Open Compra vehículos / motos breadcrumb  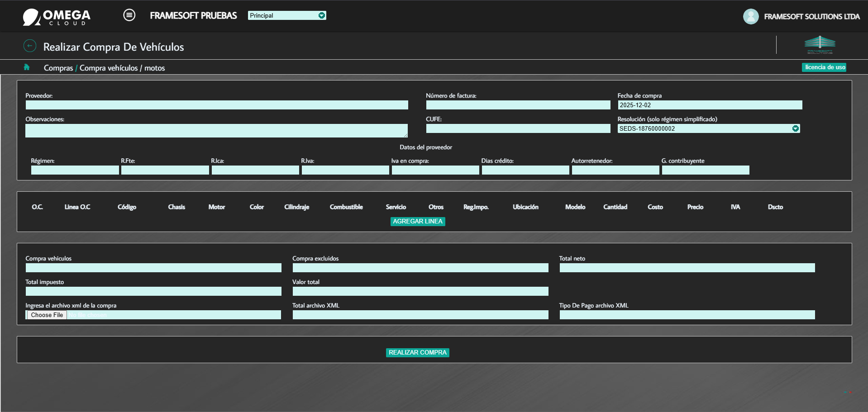click(122, 68)
